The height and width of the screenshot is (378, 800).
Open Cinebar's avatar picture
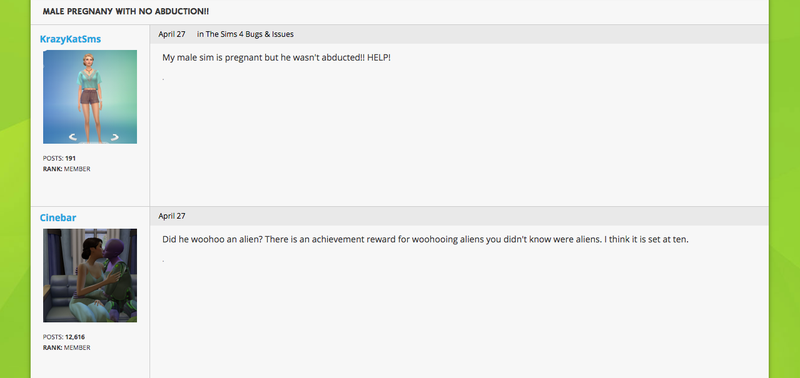[x=90, y=275]
